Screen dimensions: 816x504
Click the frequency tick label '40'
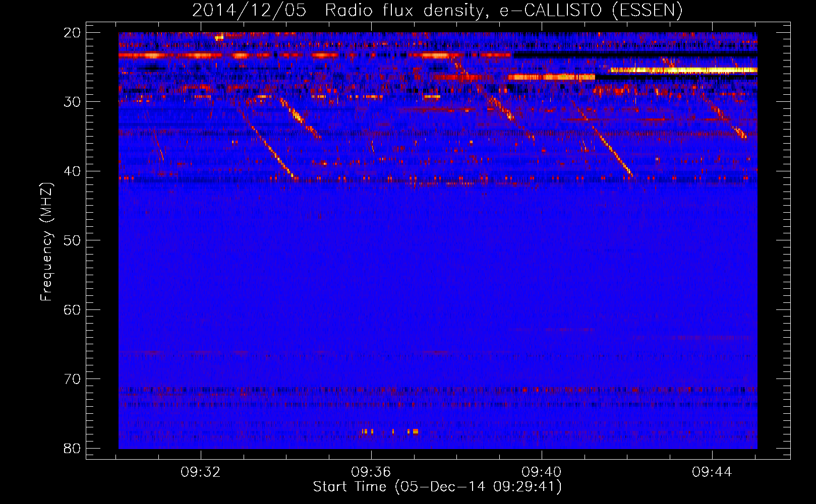tap(73, 171)
